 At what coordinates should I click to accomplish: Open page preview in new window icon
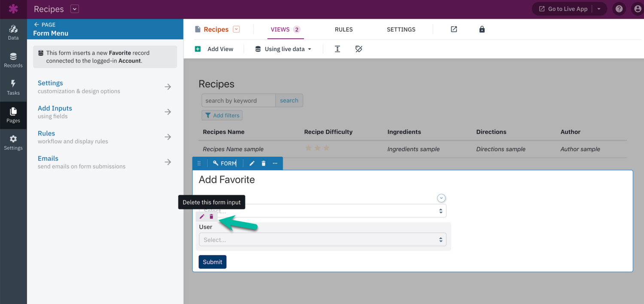click(454, 29)
